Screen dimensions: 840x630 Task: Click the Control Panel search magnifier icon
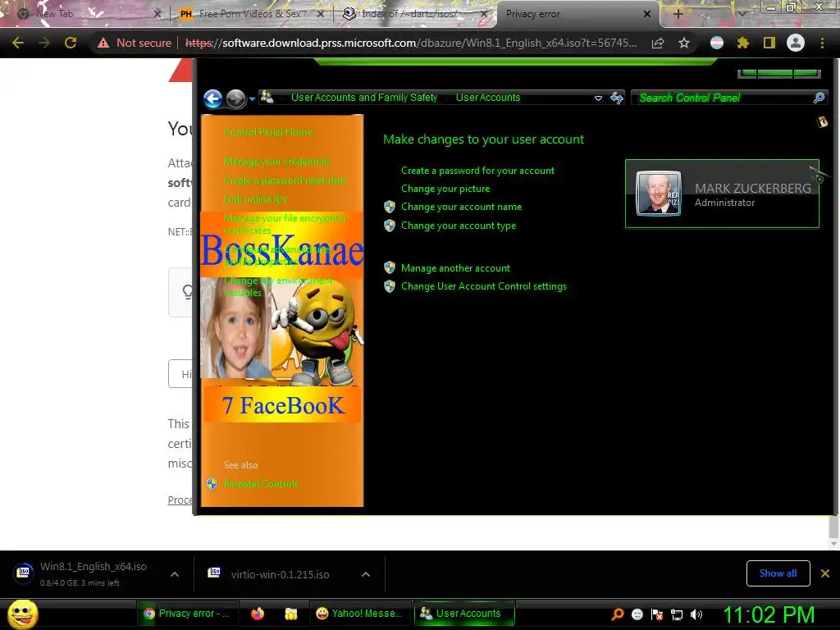819,98
